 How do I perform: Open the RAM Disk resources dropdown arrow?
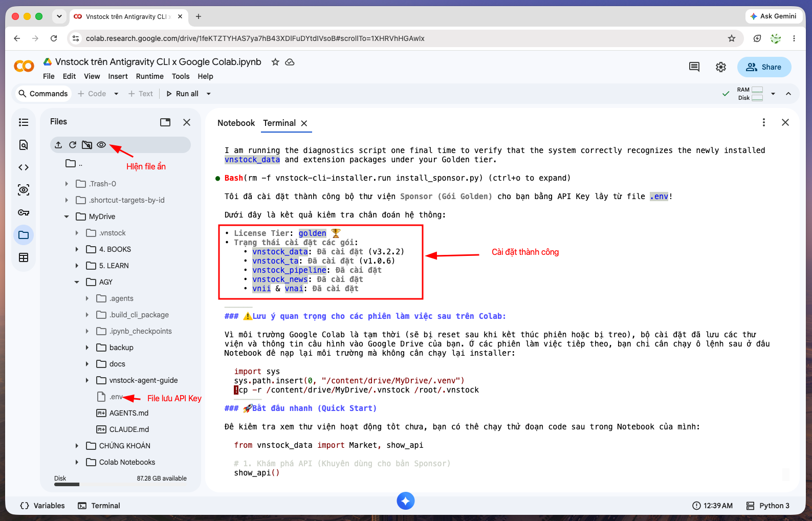pos(773,94)
